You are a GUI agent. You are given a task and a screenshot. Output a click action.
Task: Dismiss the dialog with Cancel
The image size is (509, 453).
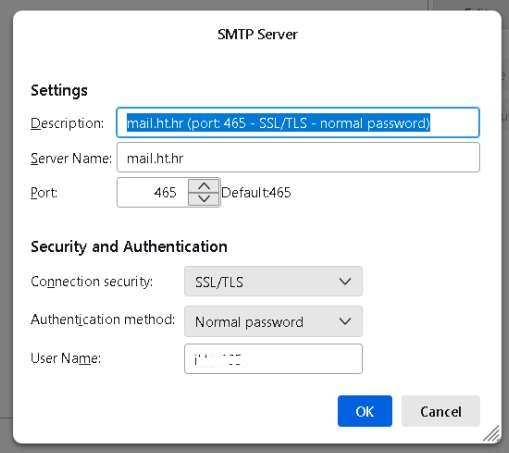tap(441, 411)
